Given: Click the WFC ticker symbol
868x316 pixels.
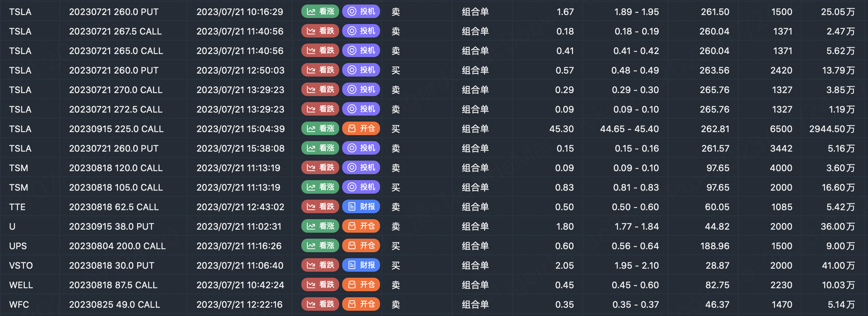Looking at the screenshot, I should (x=19, y=304).
